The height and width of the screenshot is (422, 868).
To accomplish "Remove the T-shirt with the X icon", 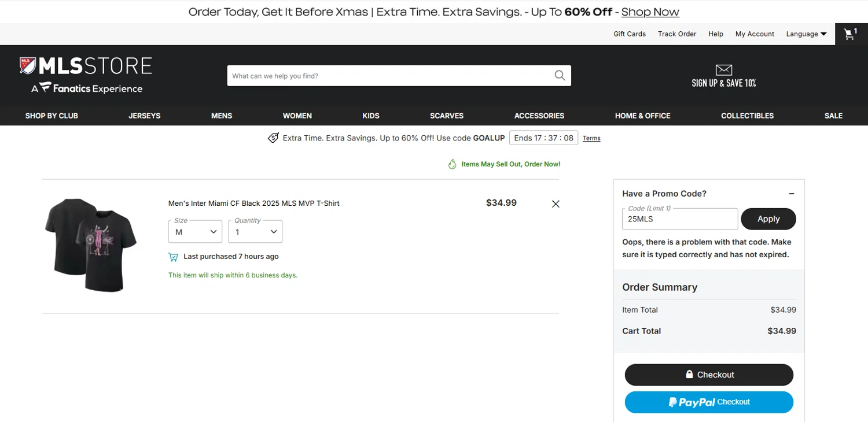I will coord(556,204).
